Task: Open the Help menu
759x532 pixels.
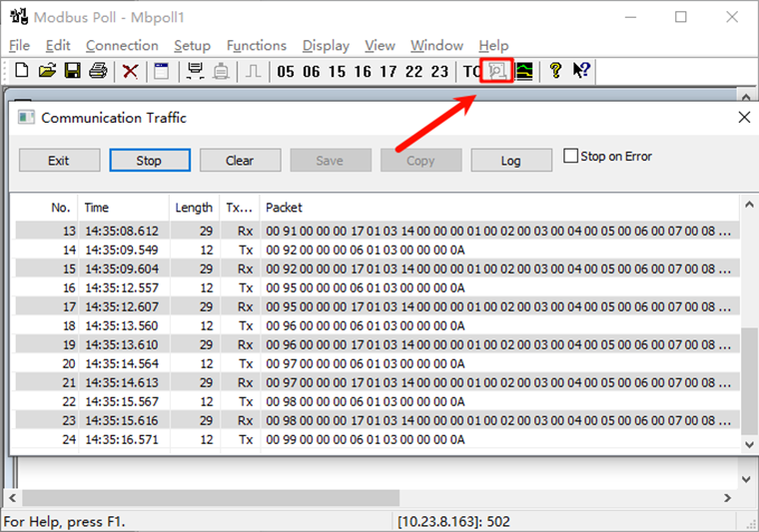Action: [493, 46]
